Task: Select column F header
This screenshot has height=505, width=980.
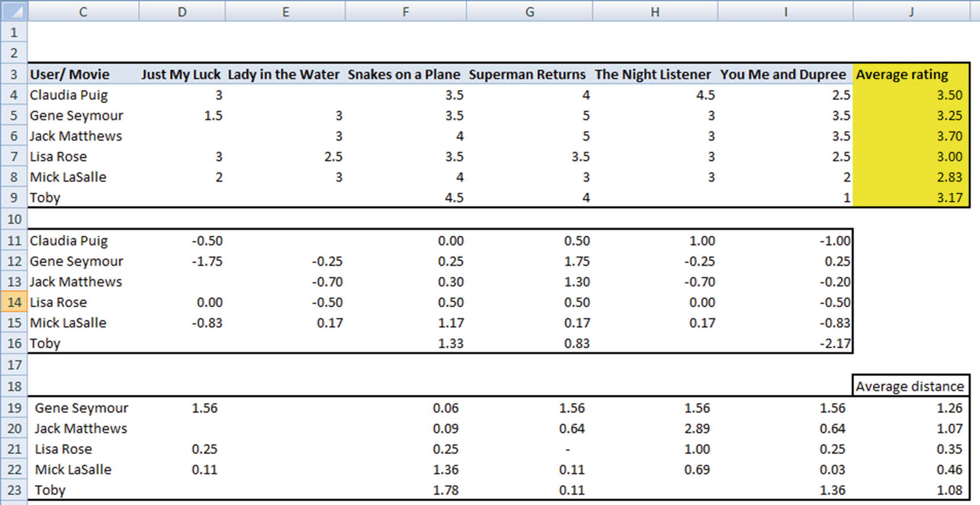Action: coord(406,11)
